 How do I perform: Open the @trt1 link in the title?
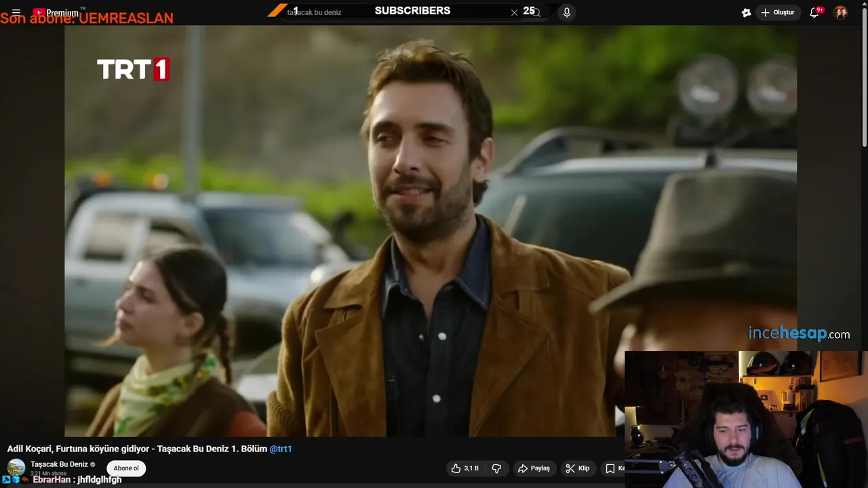(x=280, y=449)
